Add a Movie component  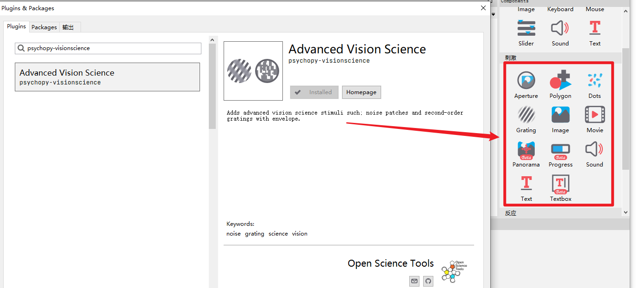point(594,115)
